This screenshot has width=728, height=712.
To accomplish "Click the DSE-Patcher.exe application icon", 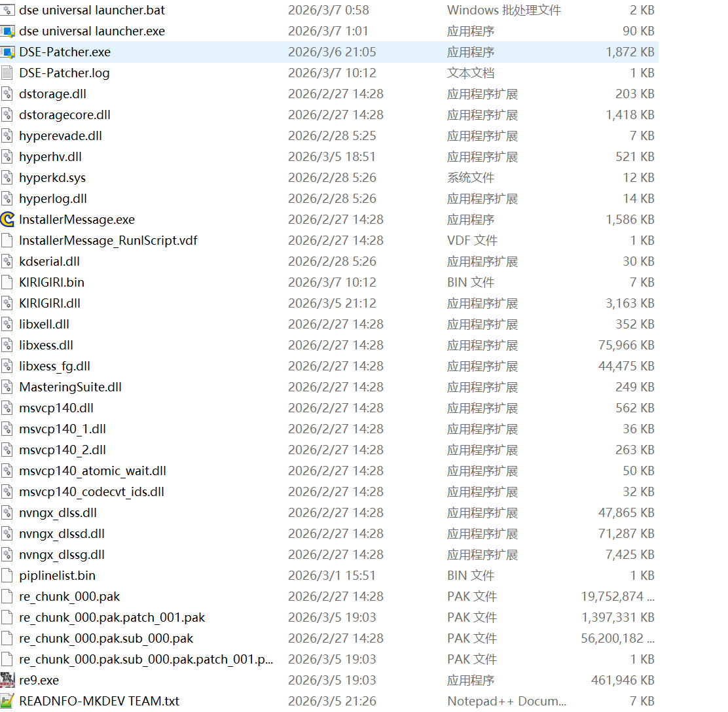I will point(7,52).
